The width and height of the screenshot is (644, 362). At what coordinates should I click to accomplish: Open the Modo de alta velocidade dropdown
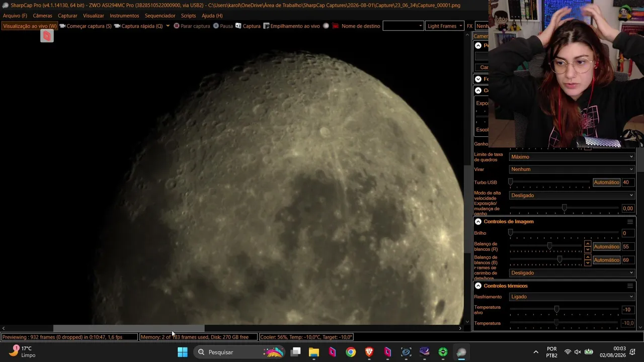pyautogui.click(x=572, y=196)
